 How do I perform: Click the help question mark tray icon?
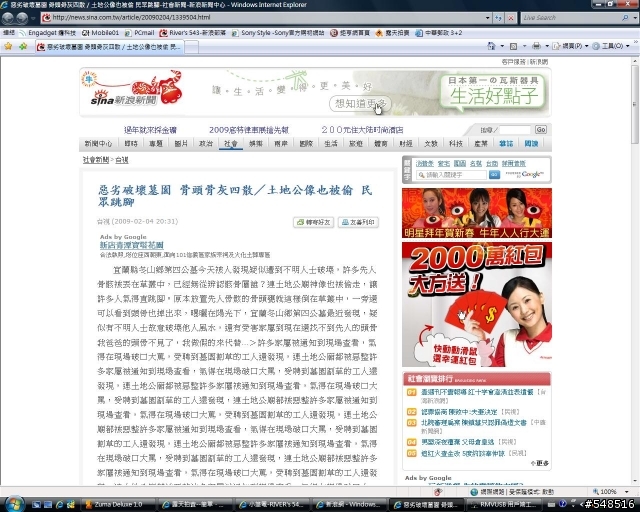(x=563, y=505)
